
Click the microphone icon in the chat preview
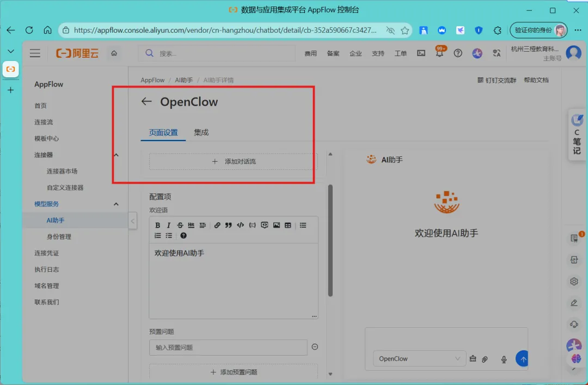pyautogui.click(x=504, y=359)
